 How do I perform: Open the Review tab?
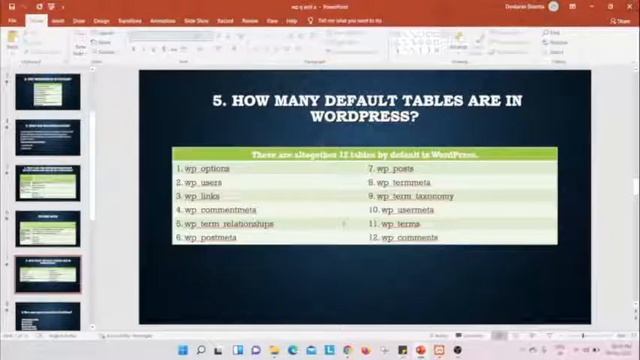[x=250, y=21]
